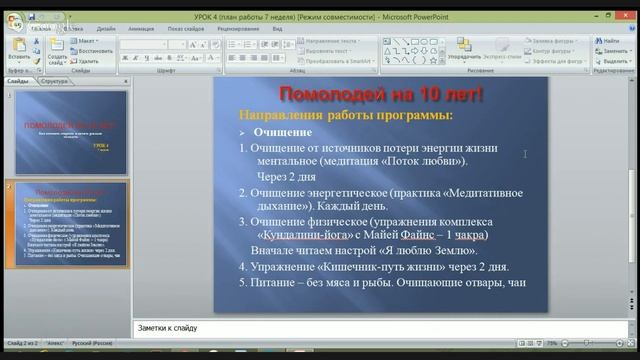The height and width of the screenshot is (360, 640).
Task: Switch to Slide Sorter view icon
Action: [530, 343]
